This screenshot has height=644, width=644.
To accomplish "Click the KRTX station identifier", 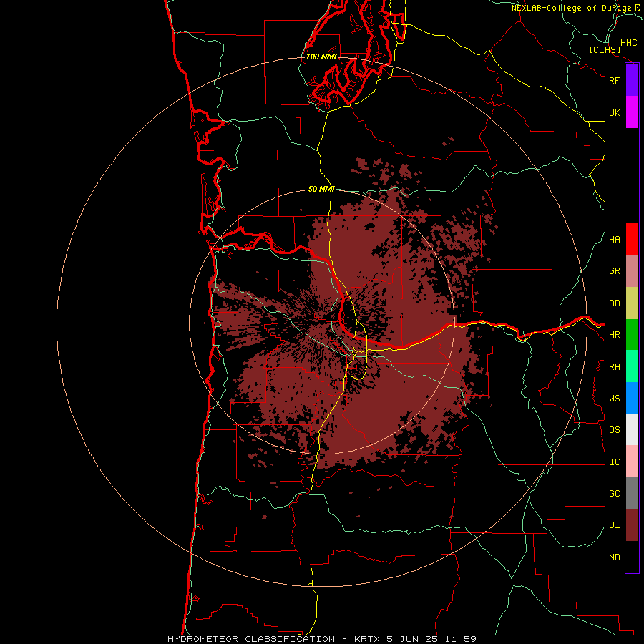I will [367, 639].
